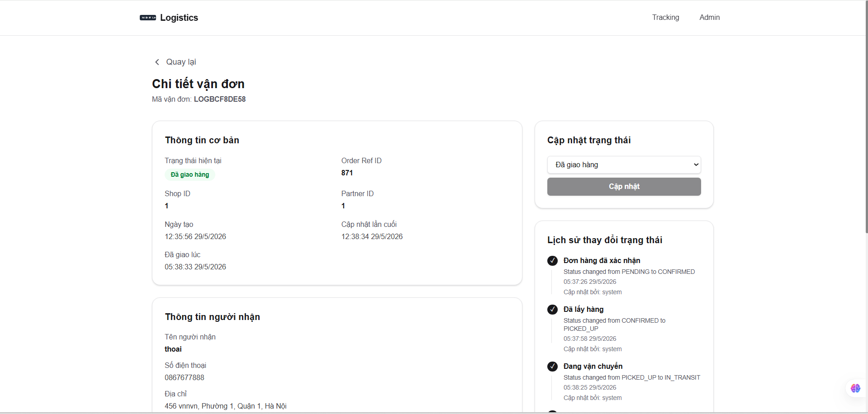The height and width of the screenshot is (414, 868).
Task: Click the back chevron arrow icon
Action: 157,62
